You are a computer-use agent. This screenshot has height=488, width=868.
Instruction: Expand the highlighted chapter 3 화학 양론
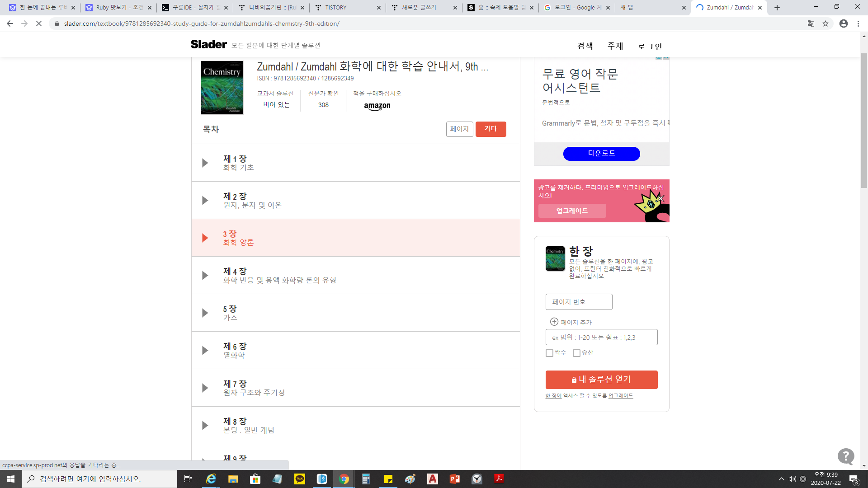coord(205,238)
